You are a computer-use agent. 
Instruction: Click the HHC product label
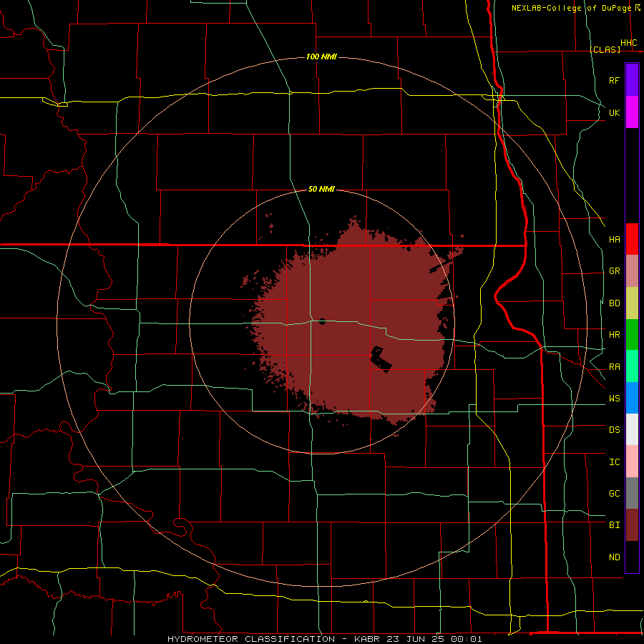628,43
